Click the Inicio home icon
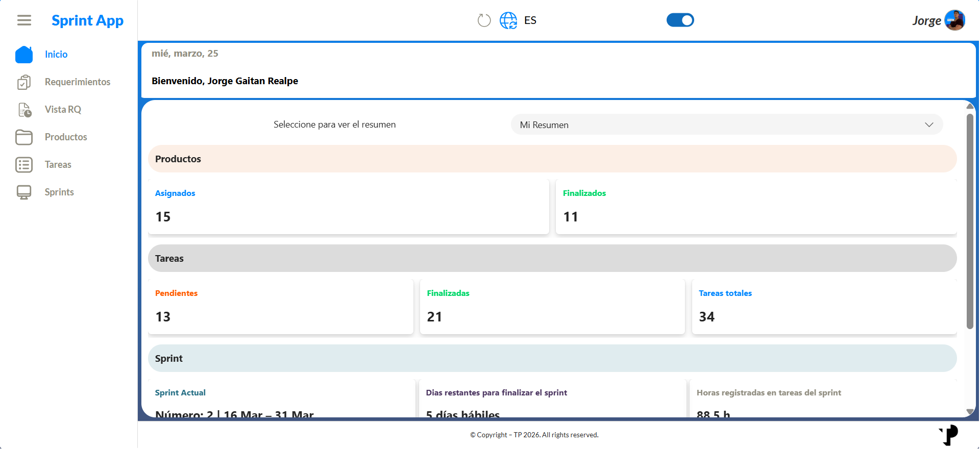 (x=24, y=54)
